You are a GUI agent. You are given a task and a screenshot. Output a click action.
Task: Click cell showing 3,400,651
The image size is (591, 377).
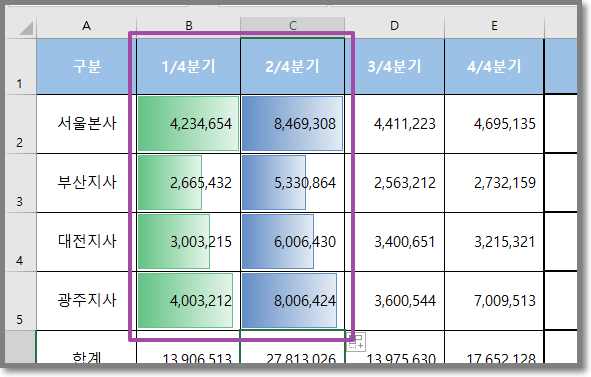[394, 242]
